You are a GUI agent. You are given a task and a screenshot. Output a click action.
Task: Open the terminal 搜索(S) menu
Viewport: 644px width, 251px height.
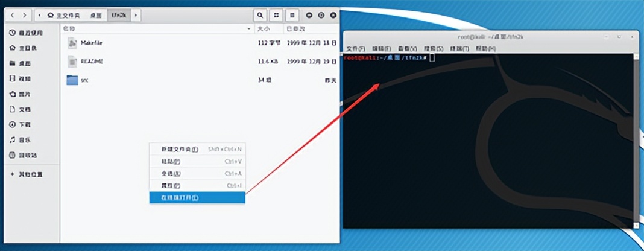point(434,49)
